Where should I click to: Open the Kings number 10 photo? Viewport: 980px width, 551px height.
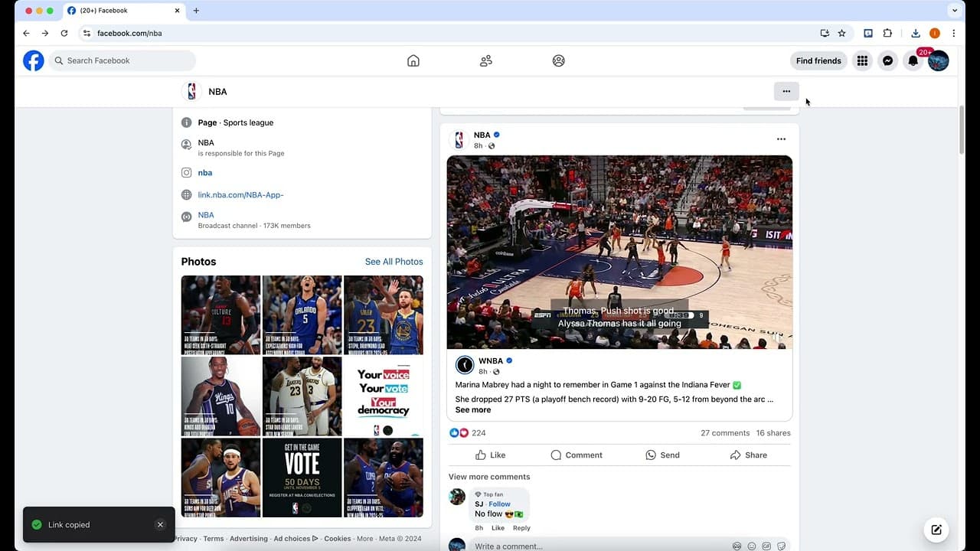tap(220, 396)
